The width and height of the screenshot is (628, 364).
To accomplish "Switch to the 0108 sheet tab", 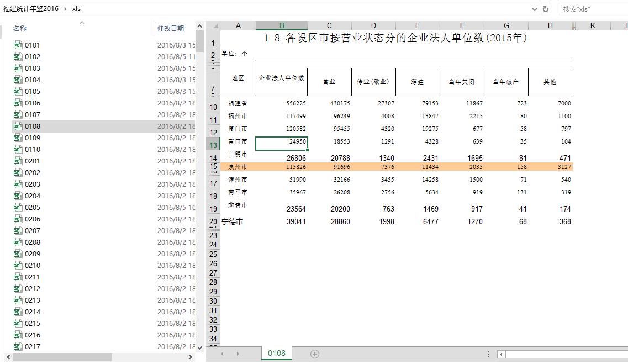I will tap(277, 353).
